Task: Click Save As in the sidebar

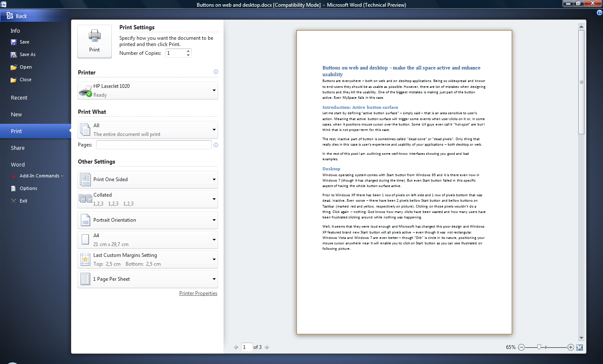Action: pos(28,54)
